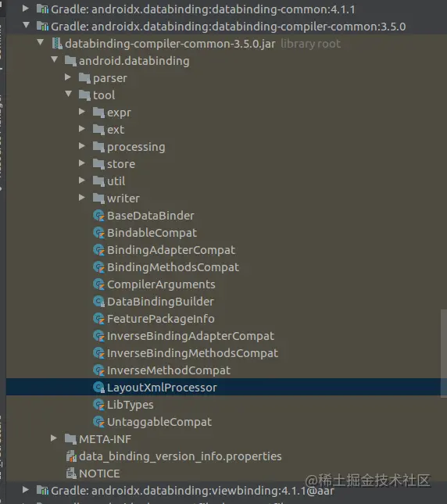Click the store package folder icon
Viewport: 447px width, 504px height.
pos(98,164)
